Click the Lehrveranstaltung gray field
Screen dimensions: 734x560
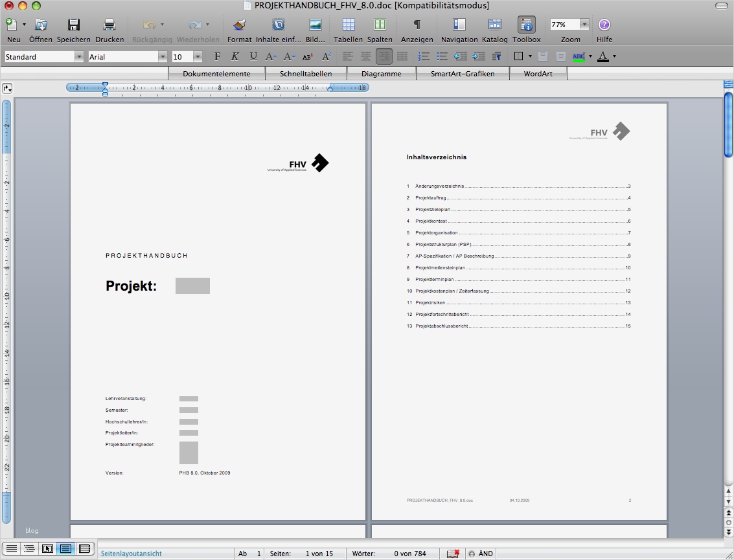click(189, 399)
